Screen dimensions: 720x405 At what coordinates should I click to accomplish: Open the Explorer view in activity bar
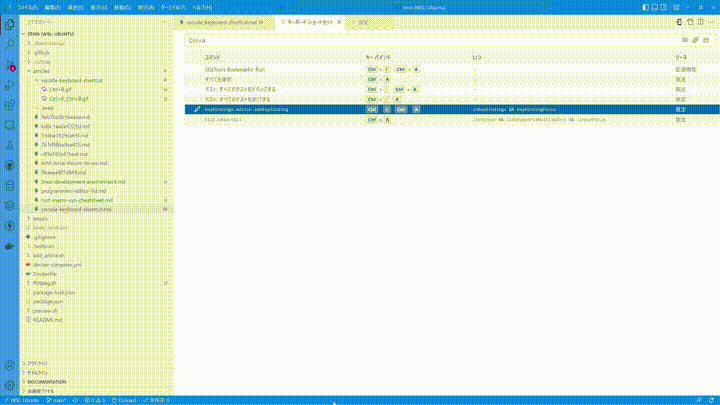click(10, 24)
